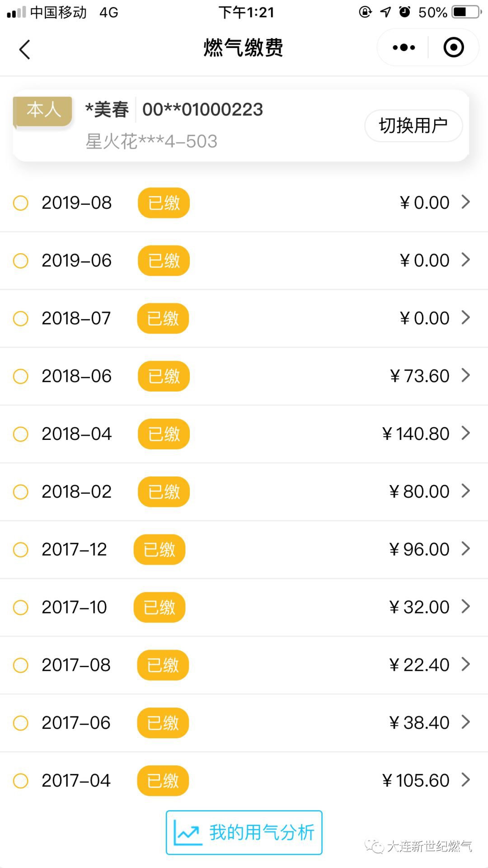Tap the 本人 account tag
This screenshot has width=488, height=868.
[43, 110]
